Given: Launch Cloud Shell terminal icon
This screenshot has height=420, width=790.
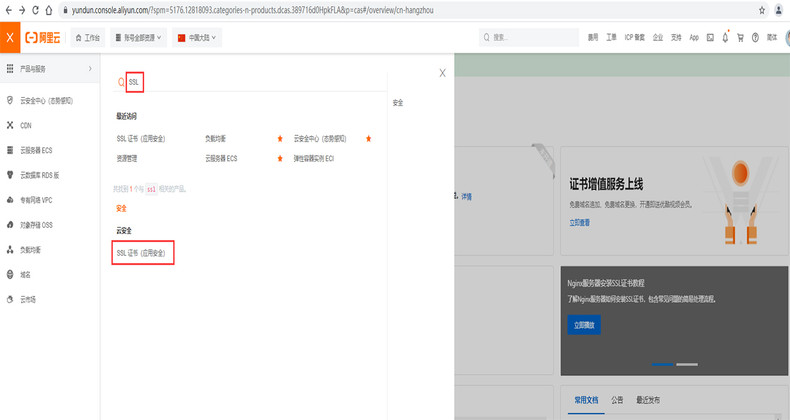Looking at the screenshot, I should pos(710,37).
